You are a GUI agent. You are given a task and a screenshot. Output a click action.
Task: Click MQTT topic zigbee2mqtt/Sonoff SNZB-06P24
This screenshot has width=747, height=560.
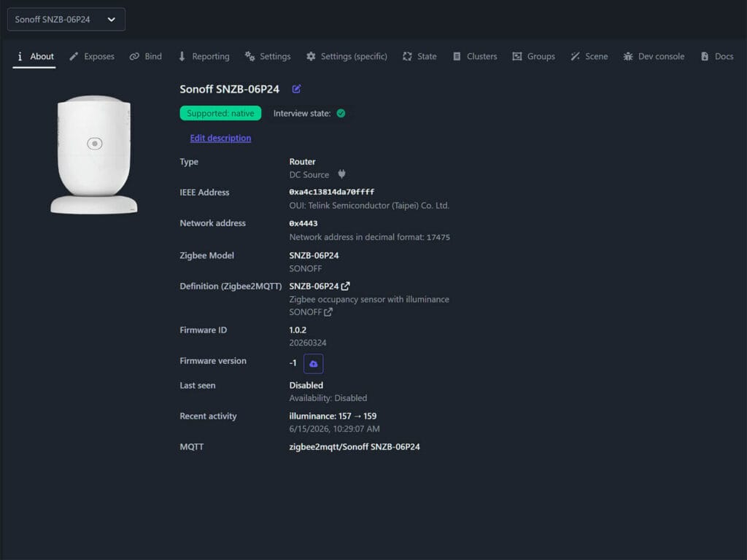[355, 447]
